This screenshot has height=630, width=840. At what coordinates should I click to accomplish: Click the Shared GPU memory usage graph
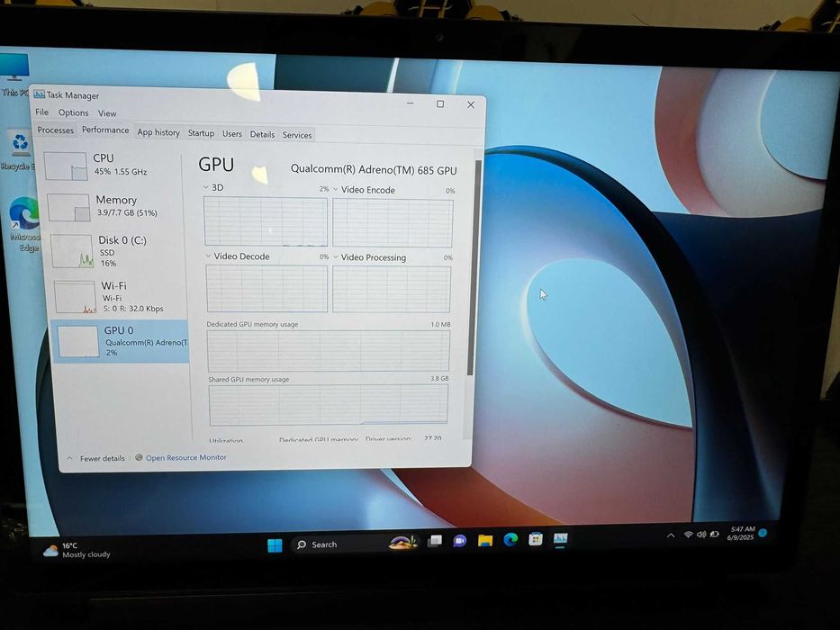click(x=329, y=405)
